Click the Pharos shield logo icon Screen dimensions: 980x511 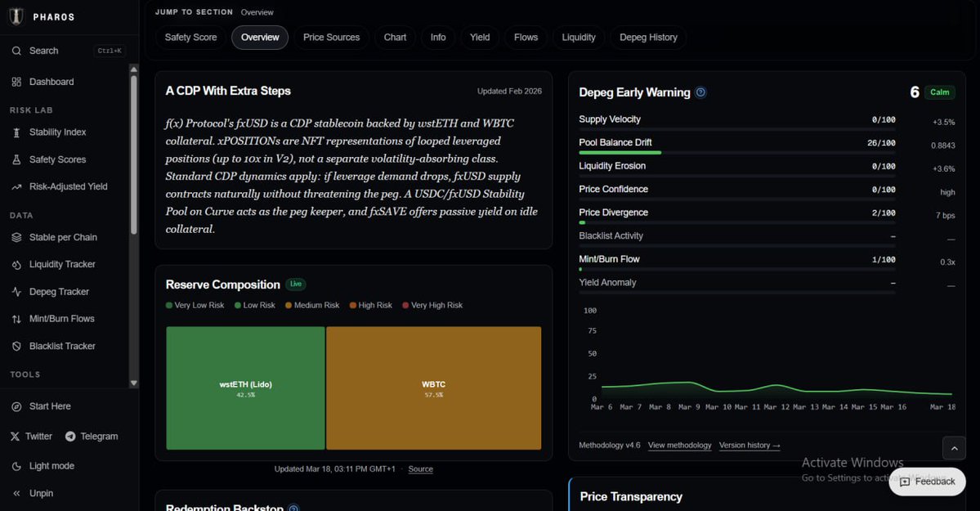click(x=17, y=16)
